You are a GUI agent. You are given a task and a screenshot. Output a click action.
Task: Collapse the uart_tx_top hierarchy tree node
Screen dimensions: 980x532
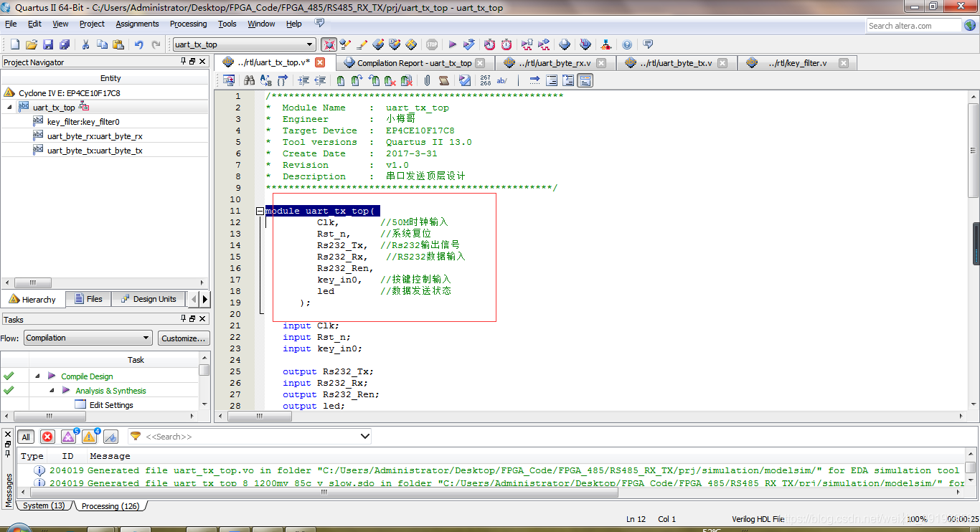[x=10, y=107]
